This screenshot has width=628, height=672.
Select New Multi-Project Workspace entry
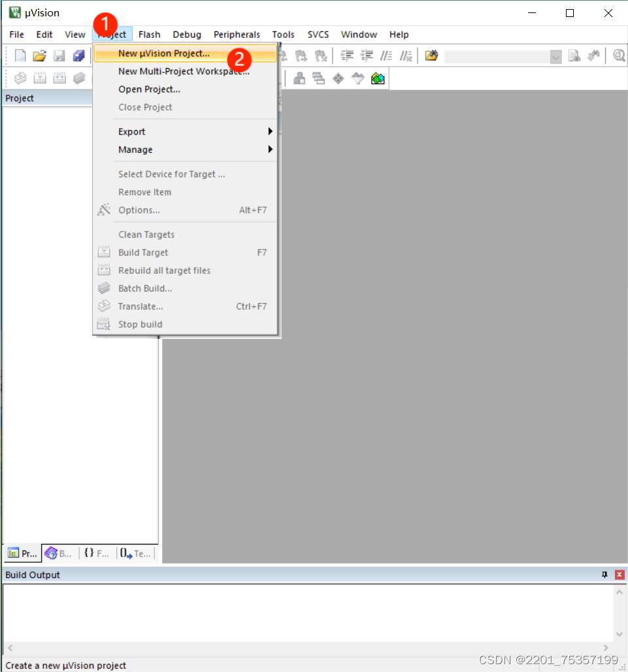tap(186, 71)
